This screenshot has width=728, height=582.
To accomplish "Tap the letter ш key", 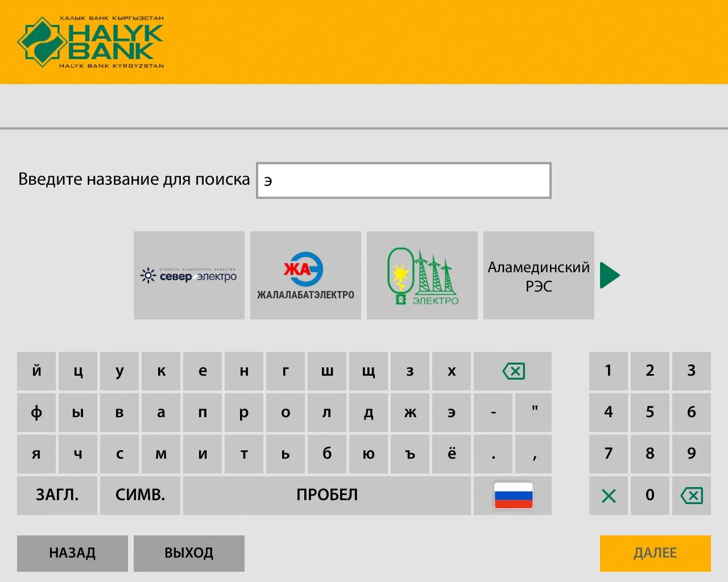I will click(327, 371).
